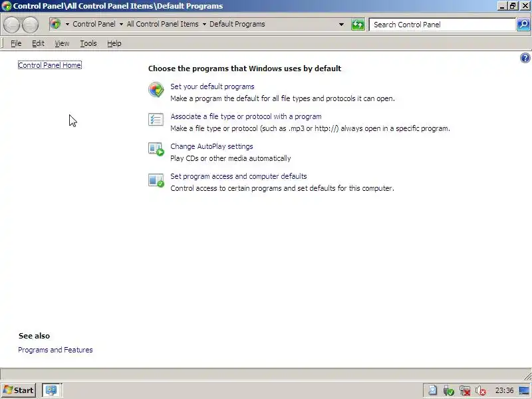
Task: Open the View menu
Action: (62, 43)
